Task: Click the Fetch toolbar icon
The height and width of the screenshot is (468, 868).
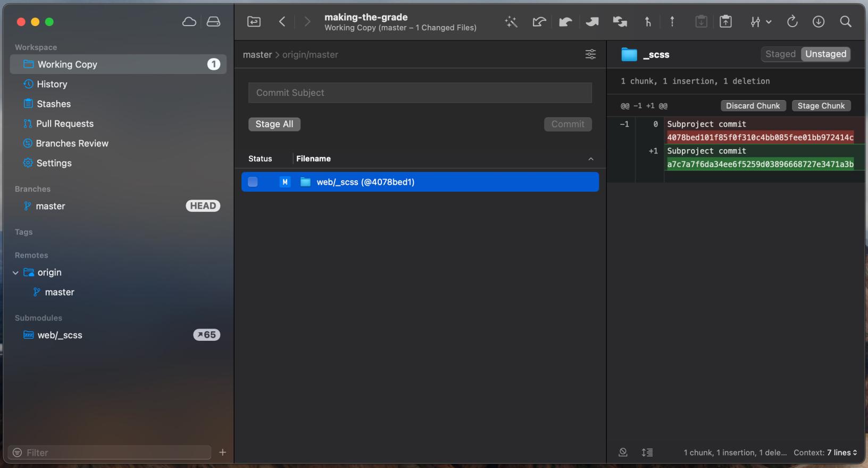Action: click(x=539, y=22)
